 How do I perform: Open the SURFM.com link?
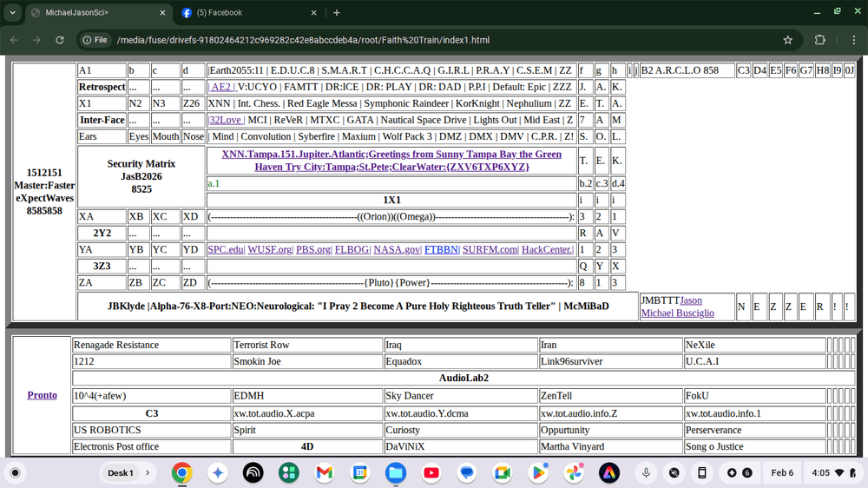coord(490,250)
